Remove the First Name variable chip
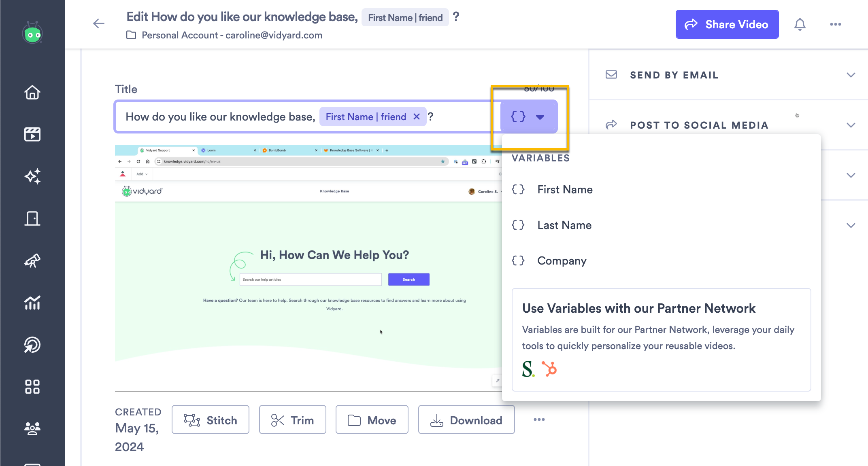This screenshot has height=466, width=868. pos(416,116)
